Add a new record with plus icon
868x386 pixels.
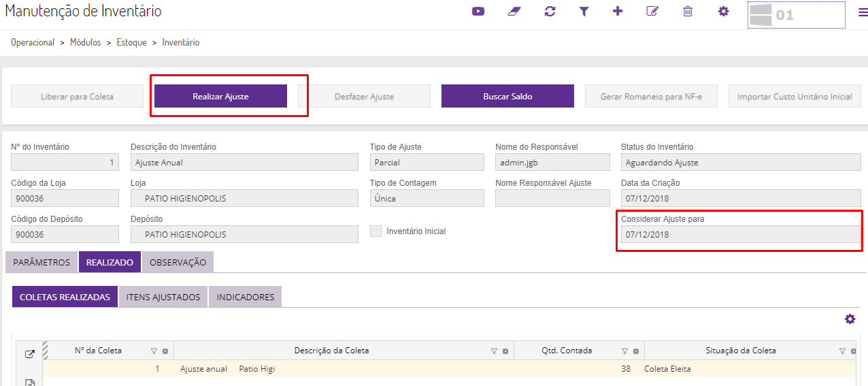(618, 12)
